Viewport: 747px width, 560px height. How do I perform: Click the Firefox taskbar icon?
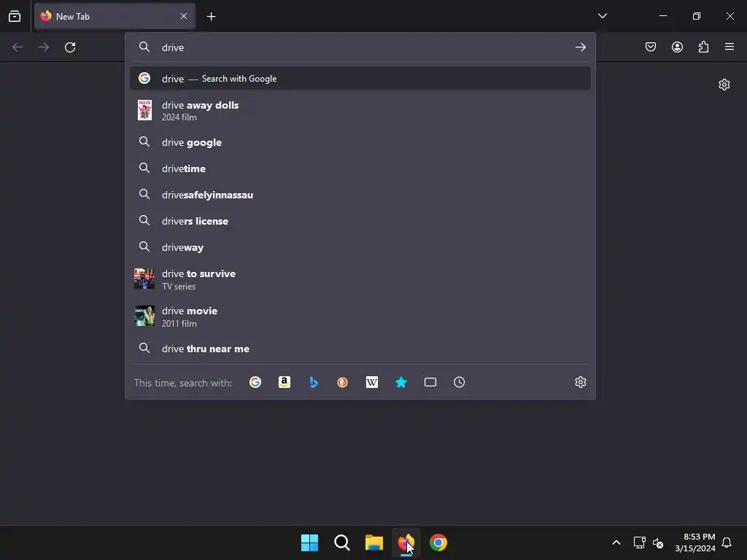point(406,542)
